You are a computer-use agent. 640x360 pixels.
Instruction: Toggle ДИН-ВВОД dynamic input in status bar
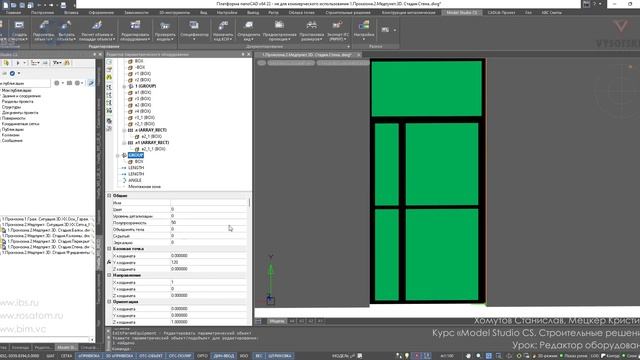pos(224,356)
